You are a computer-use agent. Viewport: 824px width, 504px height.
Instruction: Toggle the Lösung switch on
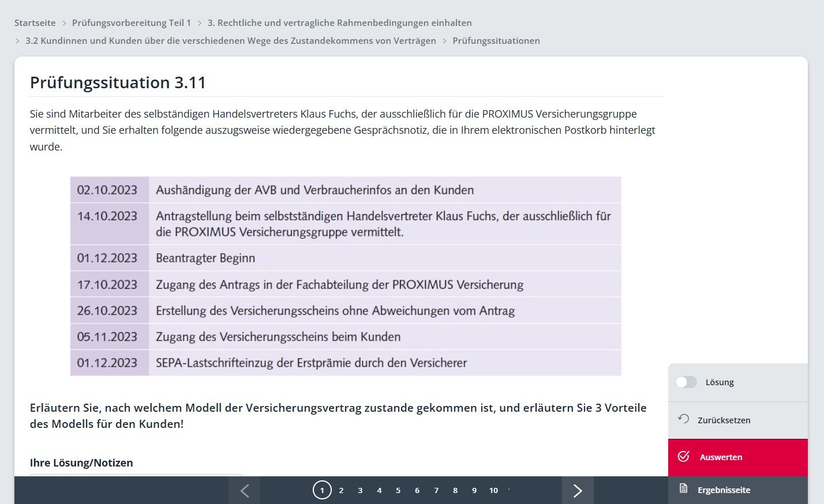686,382
